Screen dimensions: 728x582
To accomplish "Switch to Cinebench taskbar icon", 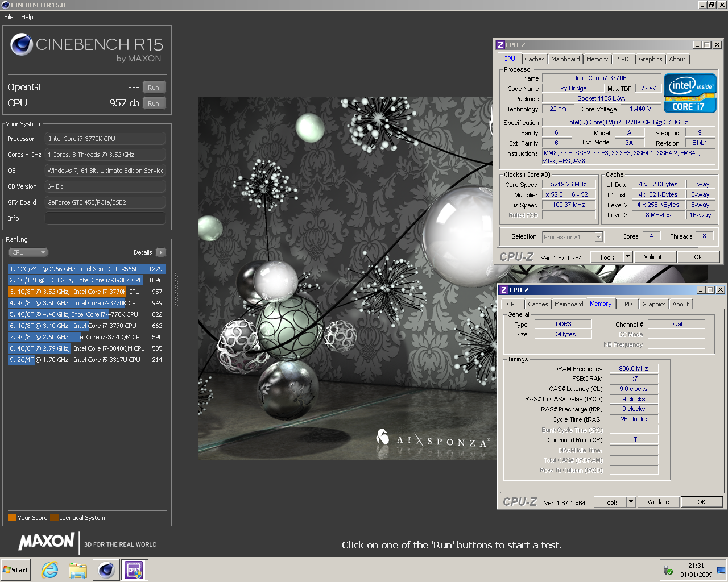I will click(x=106, y=569).
